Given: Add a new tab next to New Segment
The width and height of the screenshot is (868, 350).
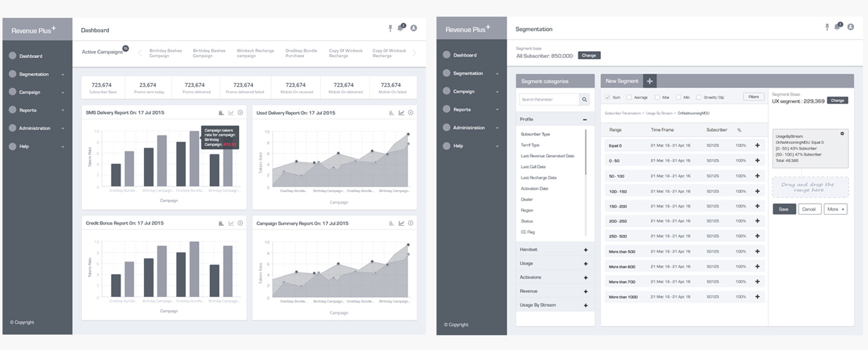Looking at the screenshot, I should 650,81.
